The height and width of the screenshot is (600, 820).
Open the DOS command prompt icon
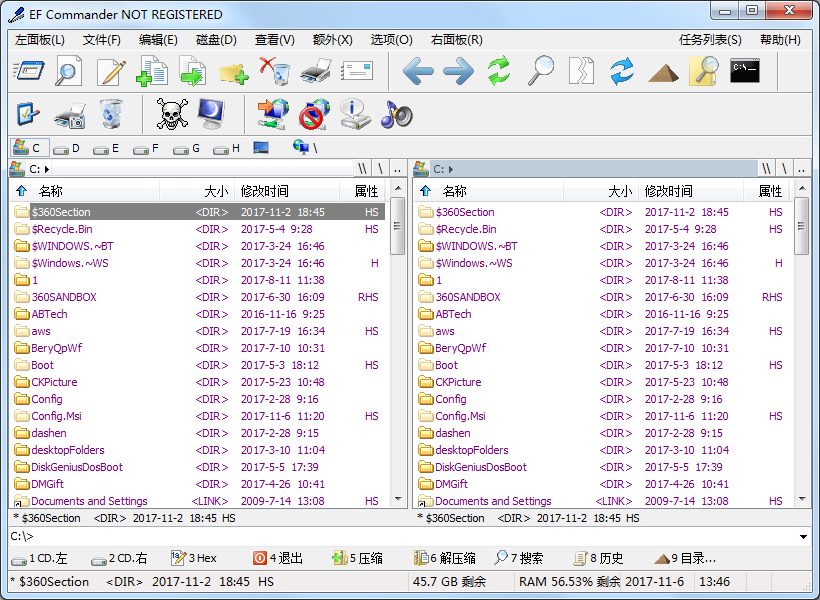pos(745,71)
